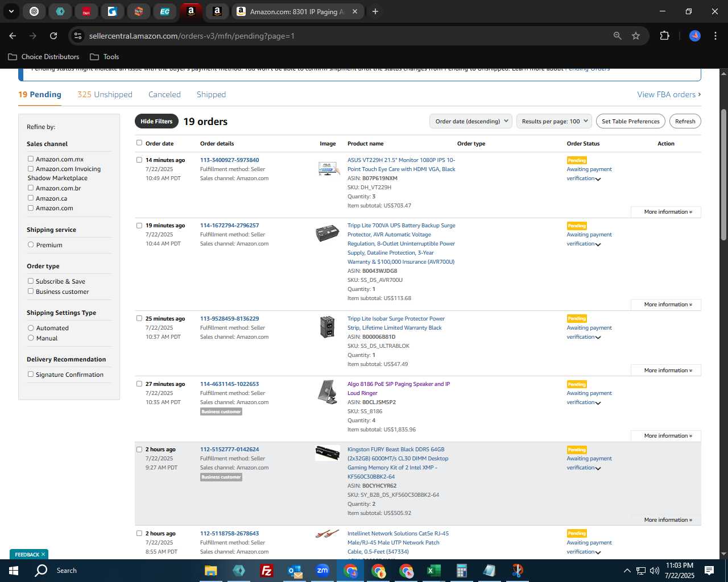Open View FBA orders link
Screen dimensions: 728x582
tap(669, 94)
